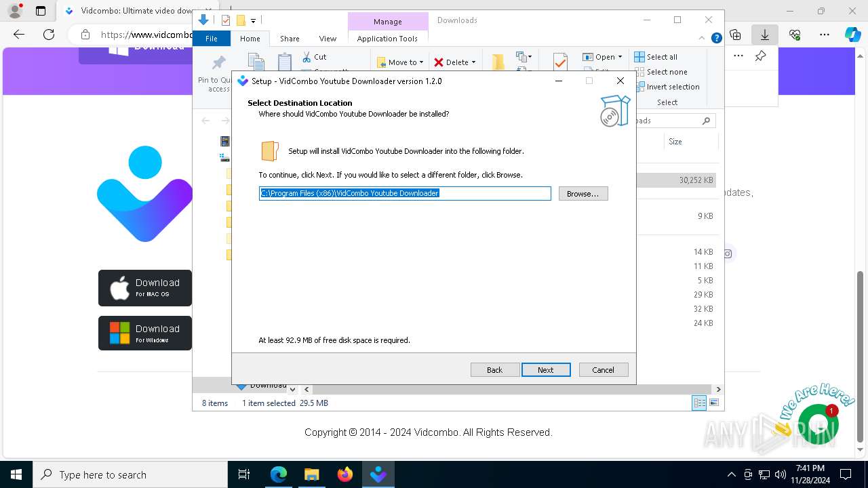Viewport: 868px width, 488px height.
Task: Click Download For MAC OS button
Action: click(x=145, y=287)
